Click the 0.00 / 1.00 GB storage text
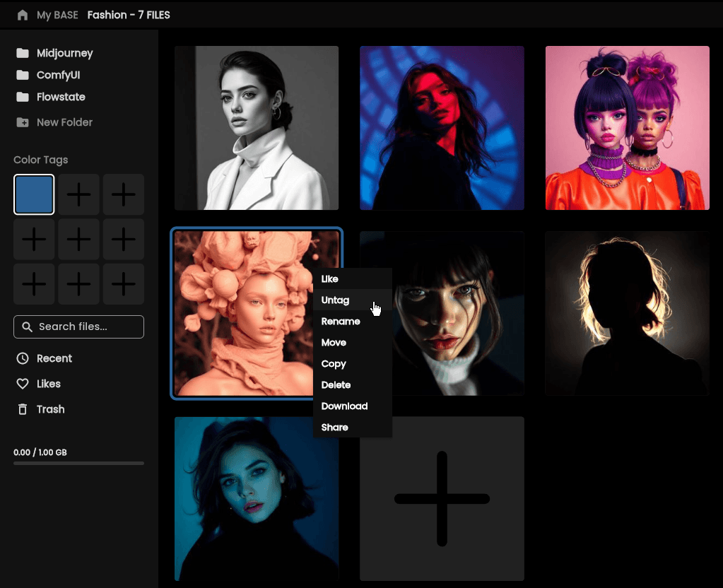 (x=40, y=452)
